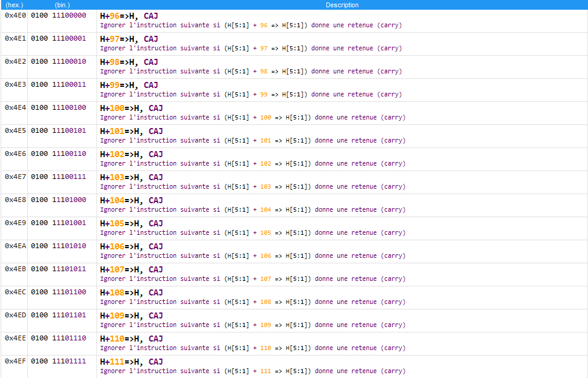The image size is (588, 378).
Task: Click binary value 0100 11100100
Action: click(x=58, y=107)
